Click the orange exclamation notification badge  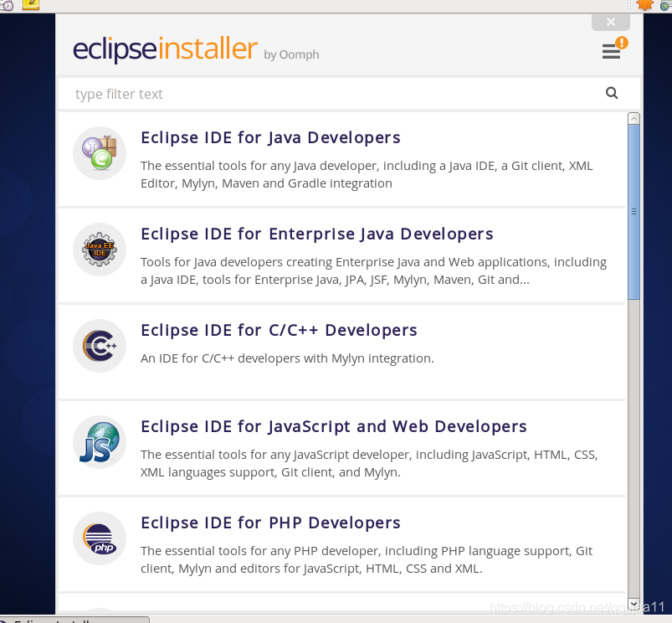pyautogui.click(x=620, y=42)
